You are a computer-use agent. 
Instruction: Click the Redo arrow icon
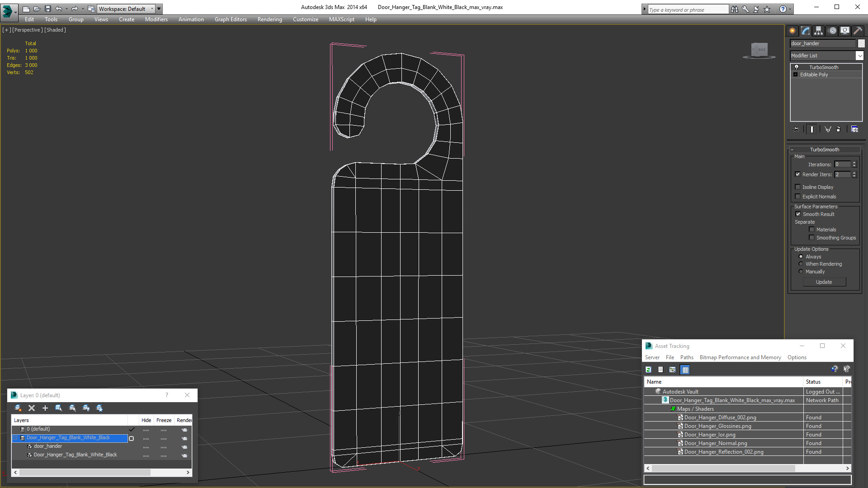(x=75, y=9)
